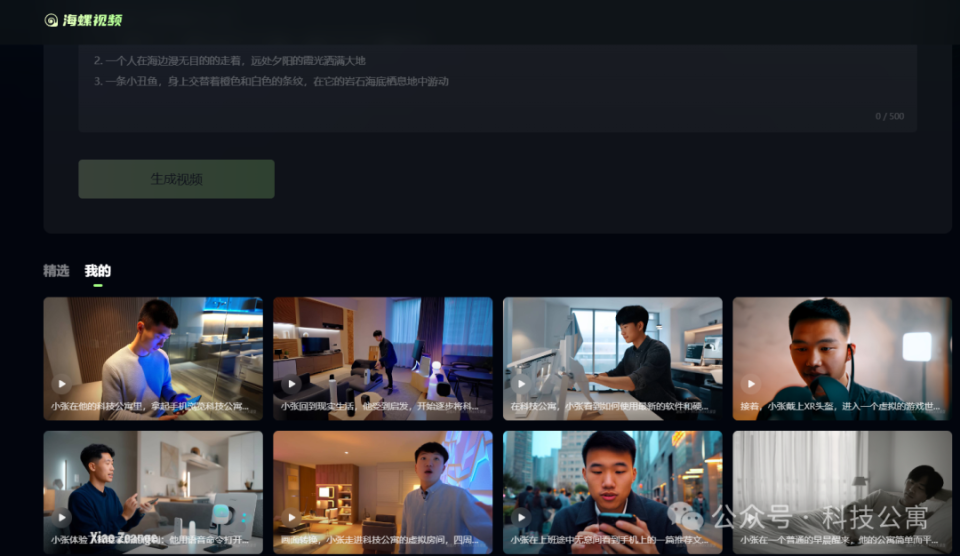The height and width of the screenshot is (556, 960).
Task: Play the video of man wearing XR headset
Action: [751, 383]
